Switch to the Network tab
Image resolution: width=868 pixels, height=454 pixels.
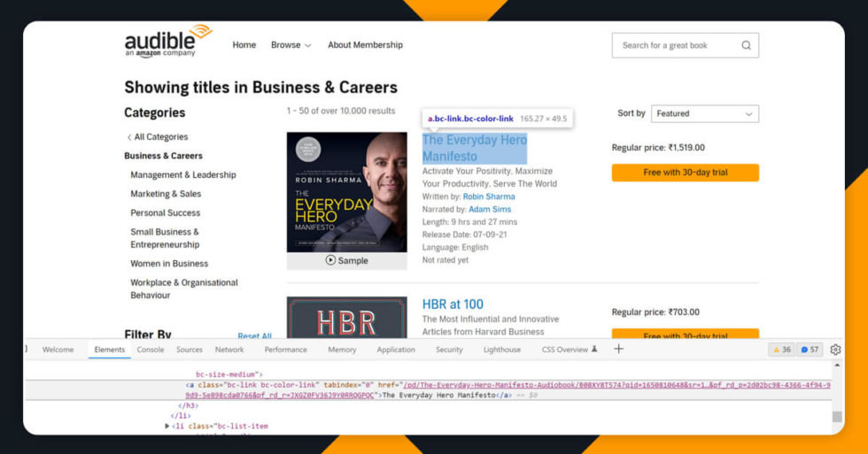[x=229, y=350]
